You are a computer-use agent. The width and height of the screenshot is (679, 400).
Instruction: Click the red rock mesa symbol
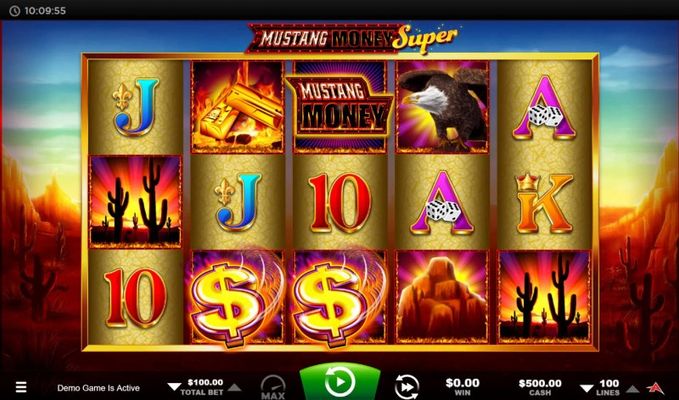coord(442,297)
